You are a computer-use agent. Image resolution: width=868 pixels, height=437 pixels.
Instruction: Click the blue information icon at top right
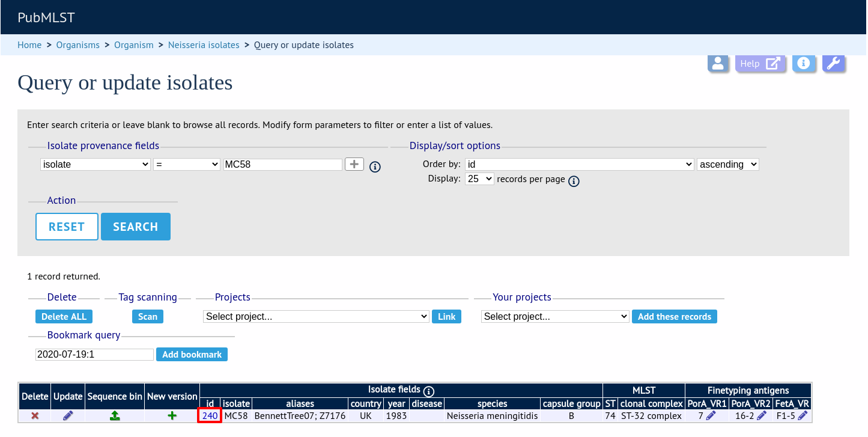[x=804, y=63]
